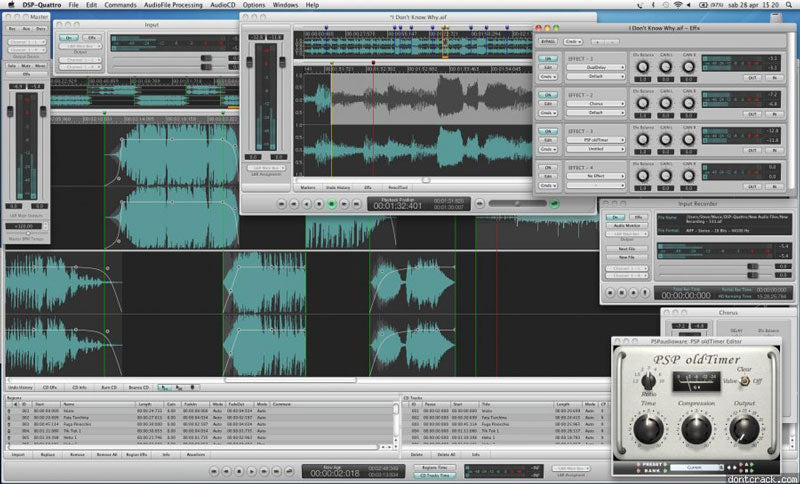Jump to start in audio file window transport

click(282, 204)
